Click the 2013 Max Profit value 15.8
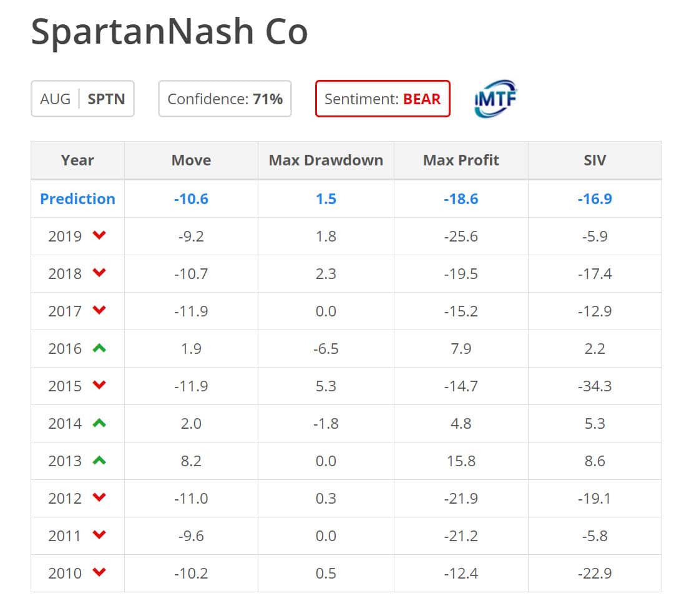This screenshot has height=616, width=679. tap(461, 461)
